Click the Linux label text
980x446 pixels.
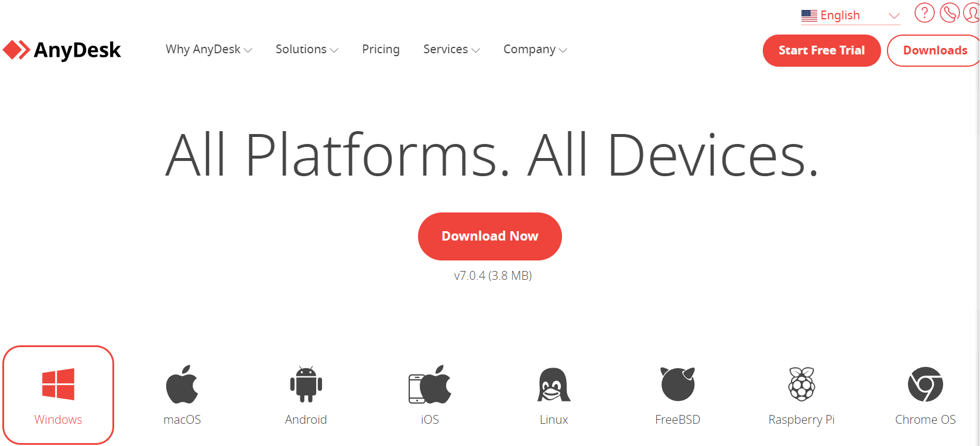point(554,420)
